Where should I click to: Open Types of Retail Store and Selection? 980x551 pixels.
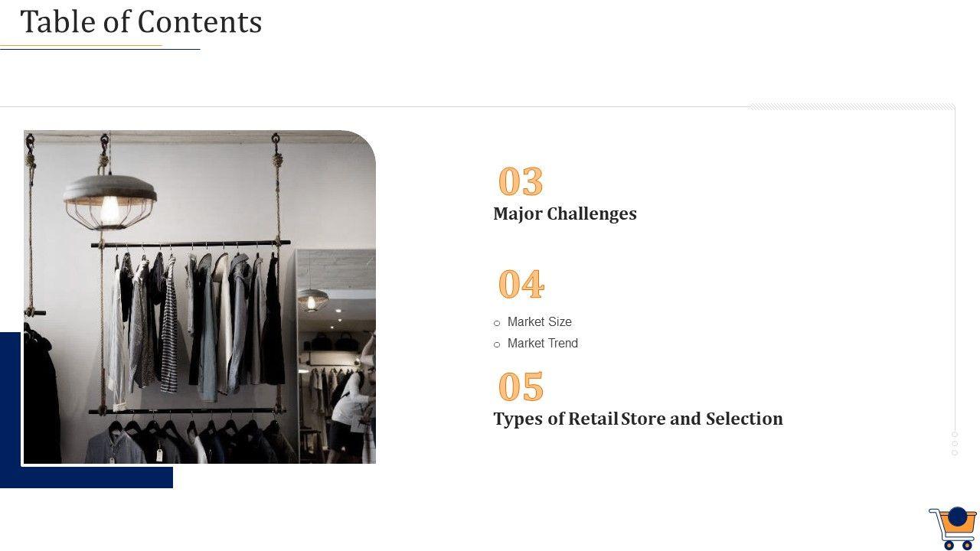point(638,419)
